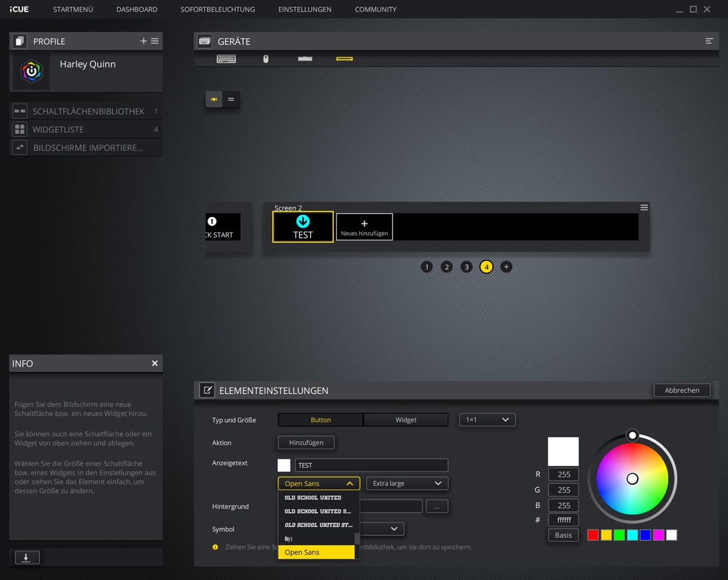Screen dimensions: 728x580
Task: Collapse the Open Sans font dropdown
Action: [x=319, y=484]
